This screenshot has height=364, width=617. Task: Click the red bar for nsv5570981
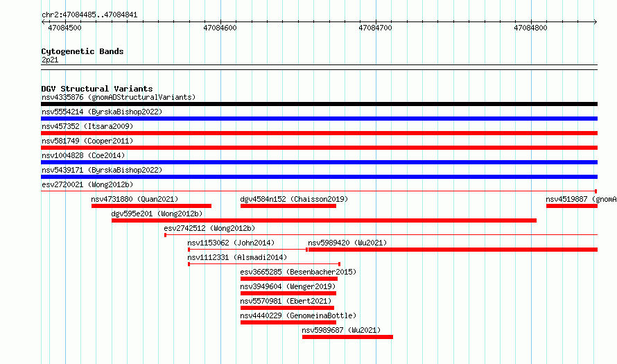(287, 308)
